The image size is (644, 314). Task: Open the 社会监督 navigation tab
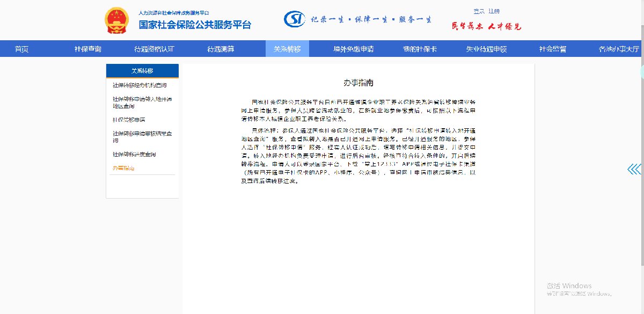click(553, 49)
